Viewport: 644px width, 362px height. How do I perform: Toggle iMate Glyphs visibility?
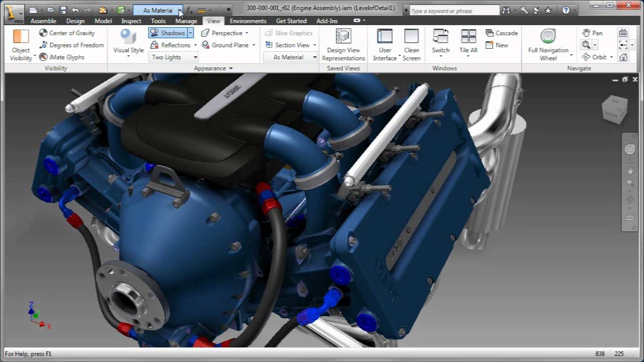(x=62, y=57)
